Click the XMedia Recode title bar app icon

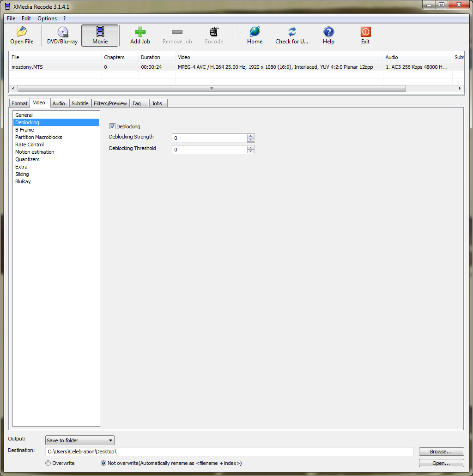tap(7, 6)
